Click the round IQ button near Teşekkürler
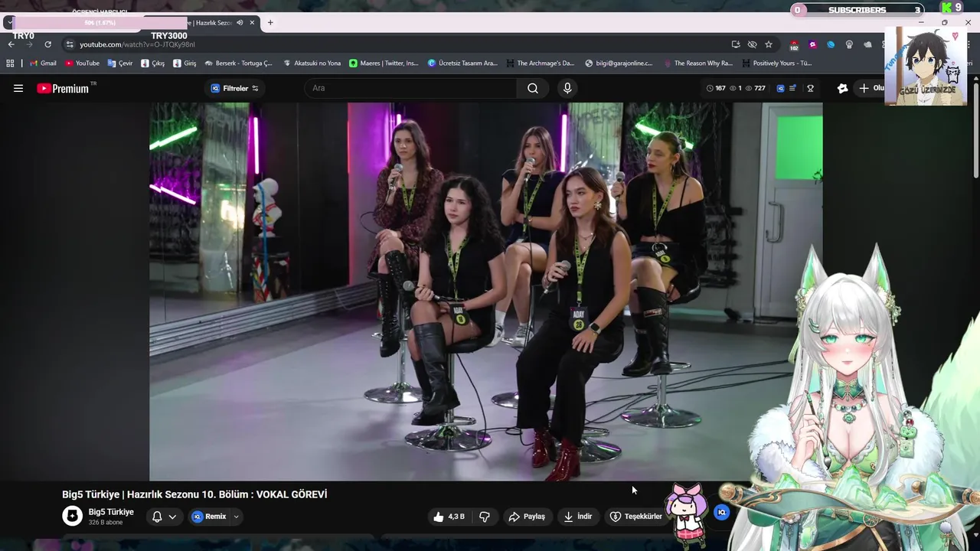 coord(721,512)
